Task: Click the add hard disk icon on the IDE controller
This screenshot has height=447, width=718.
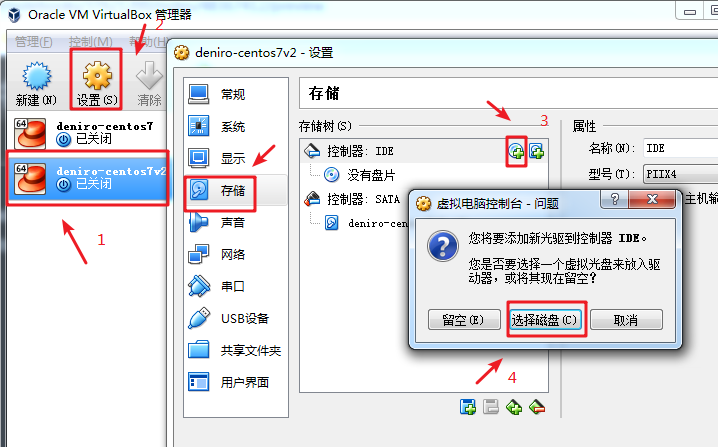Action: (x=536, y=151)
